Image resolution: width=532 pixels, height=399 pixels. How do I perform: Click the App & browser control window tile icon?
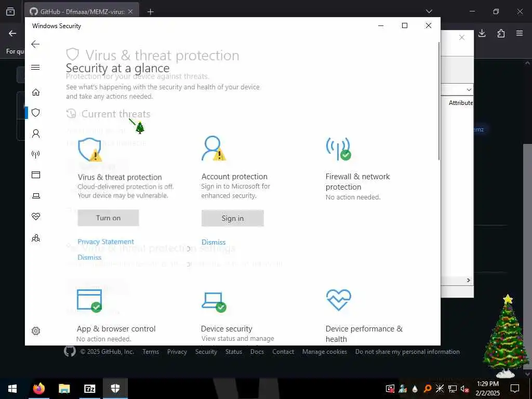tap(89, 301)
